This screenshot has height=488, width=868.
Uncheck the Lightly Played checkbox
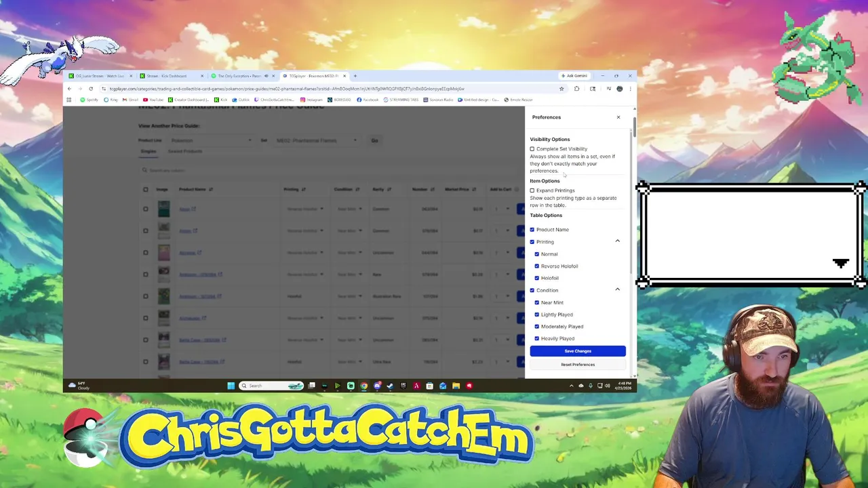(537, 314)
